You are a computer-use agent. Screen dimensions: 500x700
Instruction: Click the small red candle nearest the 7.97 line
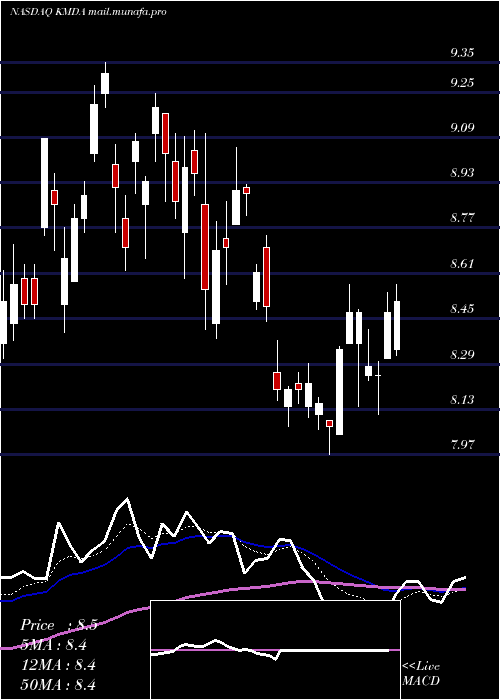[x=329, y=423]
